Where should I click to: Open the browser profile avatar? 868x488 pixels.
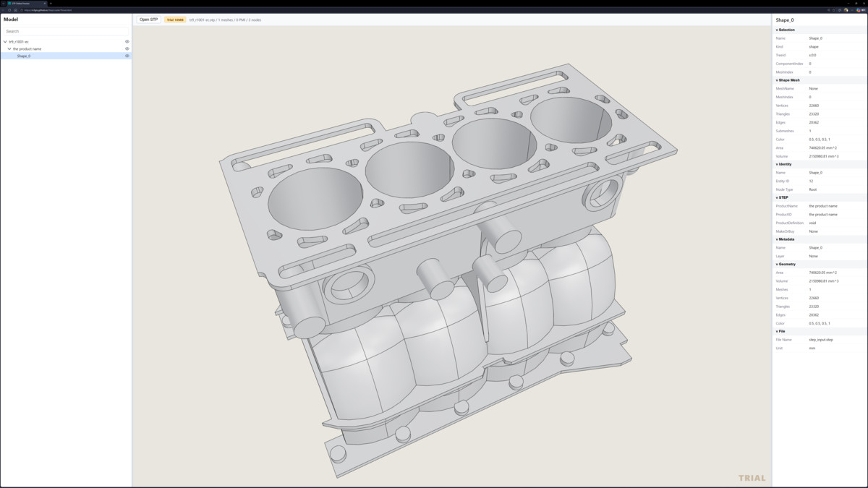[846, 10]
